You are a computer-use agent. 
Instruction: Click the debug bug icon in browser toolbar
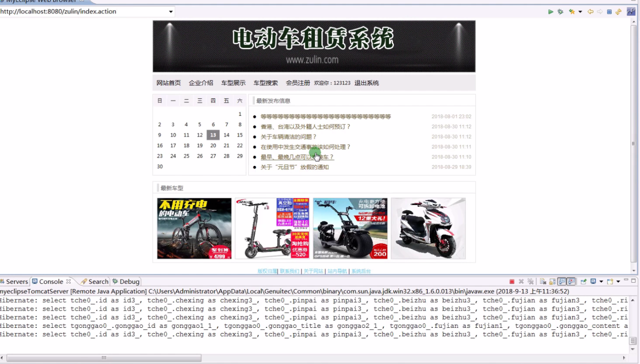pyautogui.click(x=560, y=12)
